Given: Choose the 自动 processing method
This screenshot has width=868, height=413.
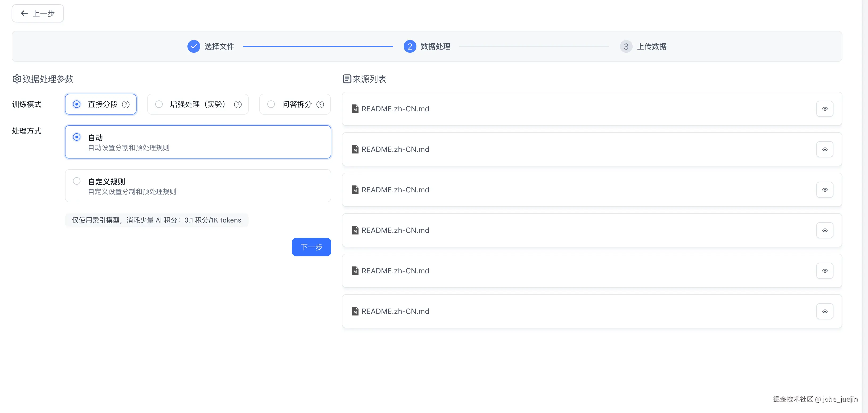Looking at the screenshot, I should pos(77,137).
